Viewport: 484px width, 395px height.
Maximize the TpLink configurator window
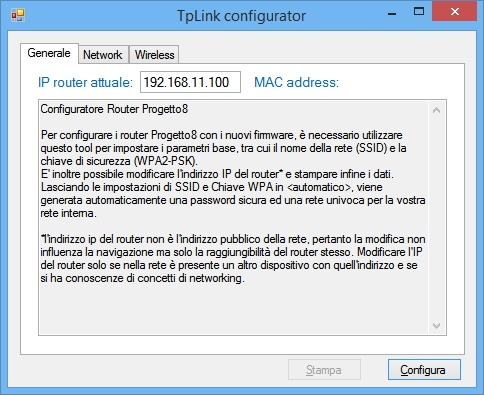pos(419,13)
